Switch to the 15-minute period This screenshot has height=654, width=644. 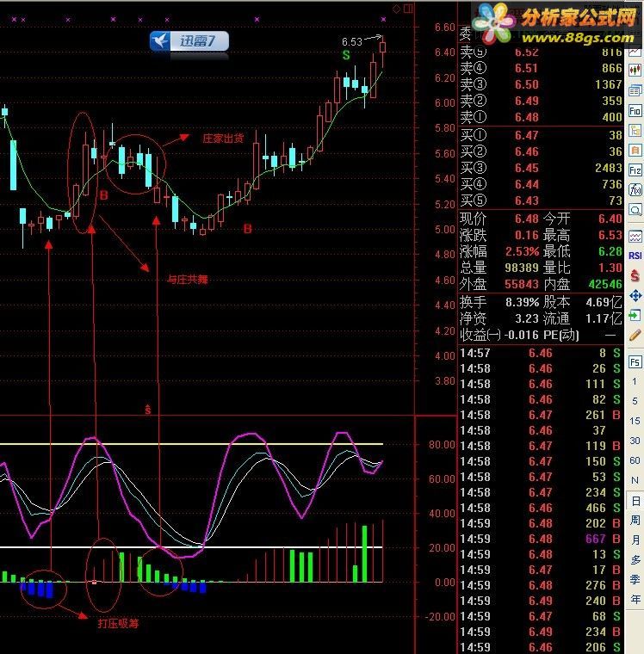point(635,421)
